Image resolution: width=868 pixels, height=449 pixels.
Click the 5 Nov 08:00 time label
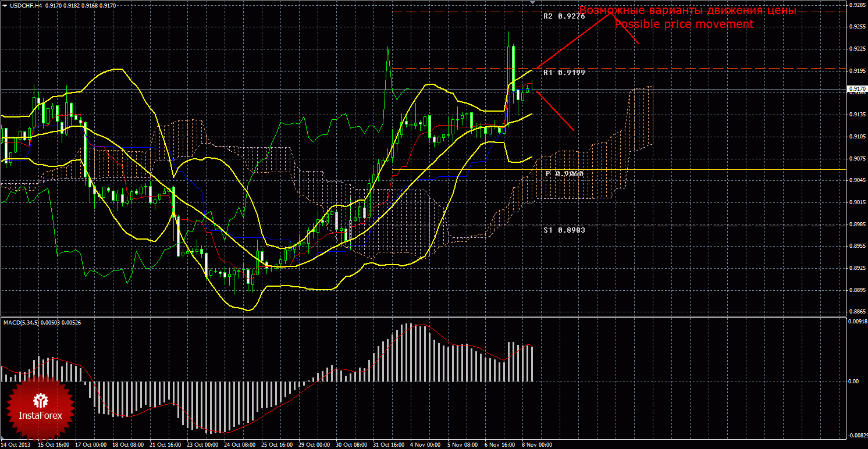[463, 445]
